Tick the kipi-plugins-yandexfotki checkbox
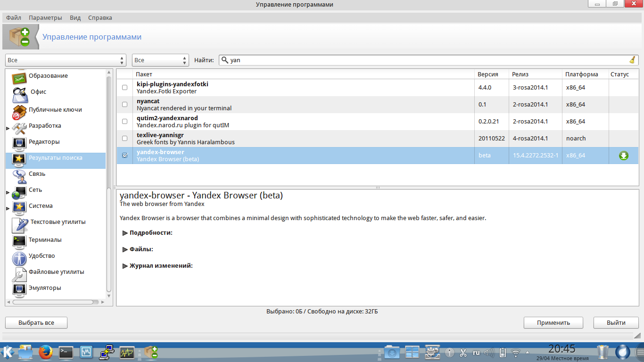644x362 pixels. coord(125,88)
